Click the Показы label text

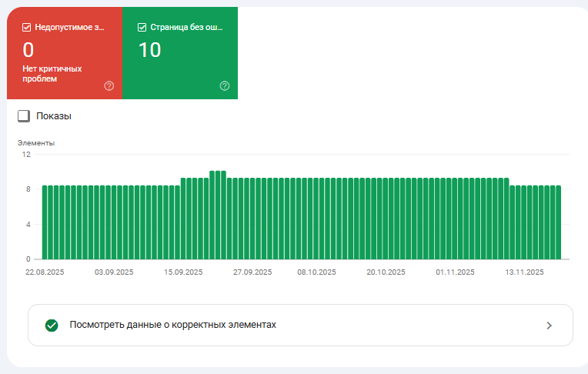tap(54, 116)
